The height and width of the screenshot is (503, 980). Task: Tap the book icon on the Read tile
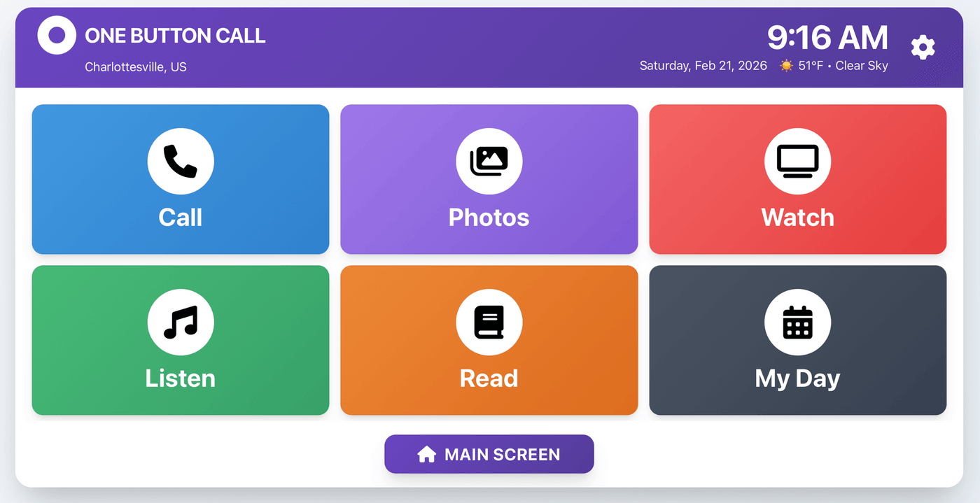click(489, 323)
